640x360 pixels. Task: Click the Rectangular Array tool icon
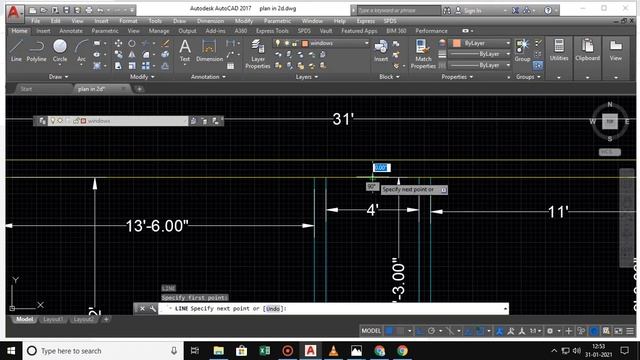point(146,65)
